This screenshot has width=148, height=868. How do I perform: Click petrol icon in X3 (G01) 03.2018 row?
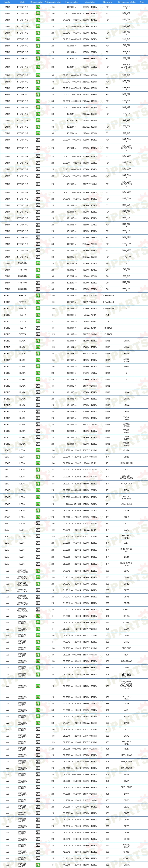click(x=38, y=270)
